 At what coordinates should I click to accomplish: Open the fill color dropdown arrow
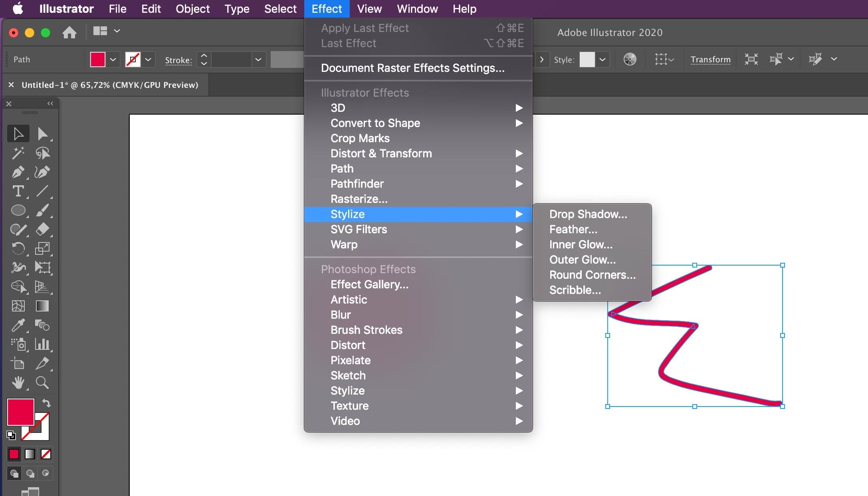[x=113, y=60]
